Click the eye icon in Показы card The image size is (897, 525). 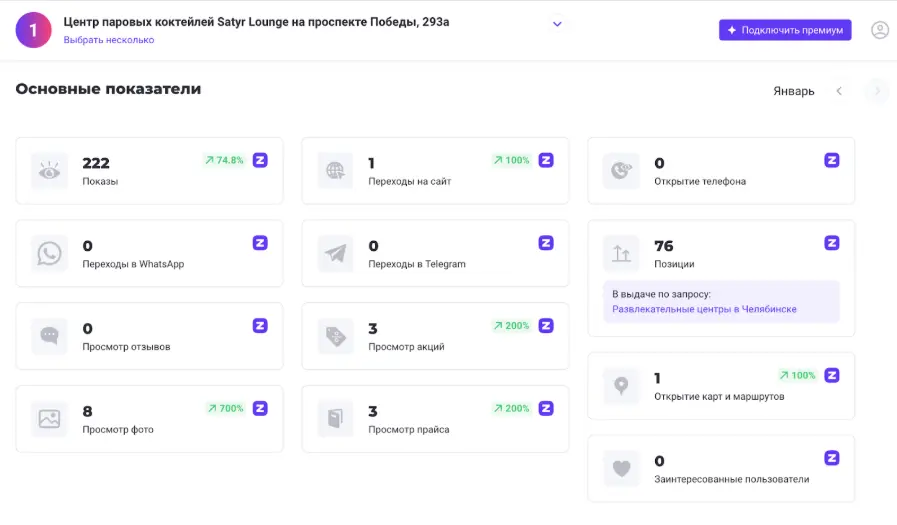pos(49,171)
